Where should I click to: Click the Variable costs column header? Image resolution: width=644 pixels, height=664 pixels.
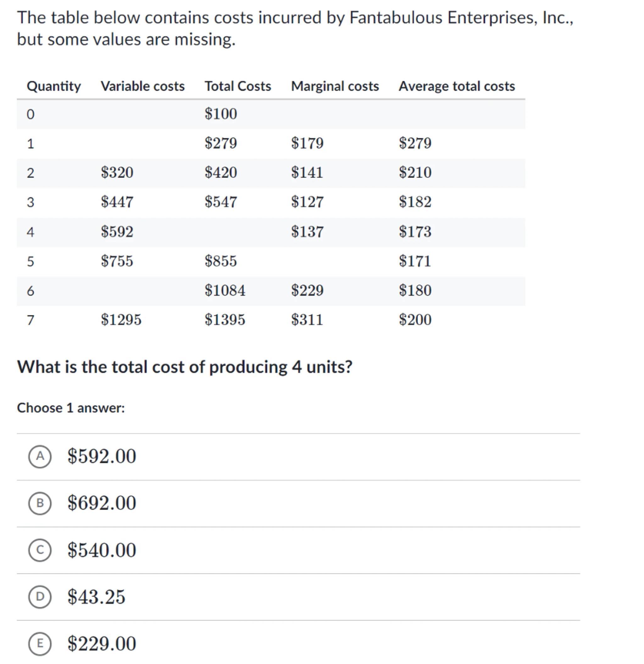tap(143, 86)
